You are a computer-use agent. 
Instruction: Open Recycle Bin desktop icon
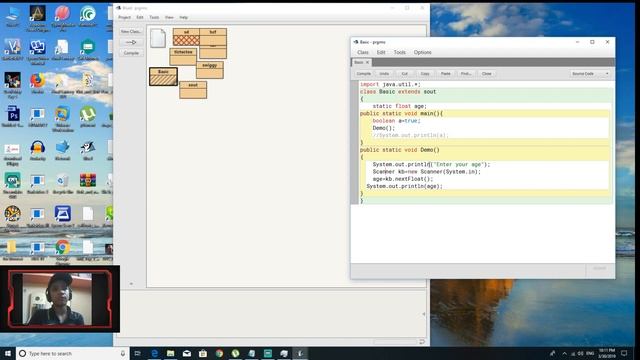point(62,183)
